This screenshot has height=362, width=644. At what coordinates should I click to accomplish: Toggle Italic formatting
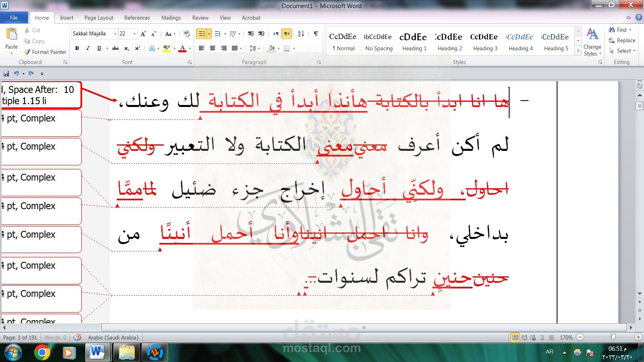pyautogui.click(x=88, y=48)
